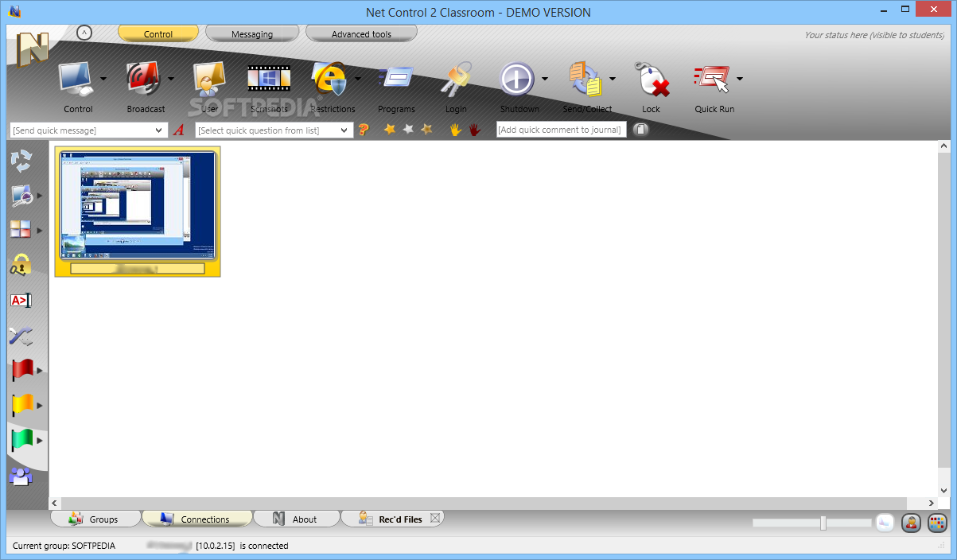Adjust the thumbnail size slider

(x=823, y=523)
